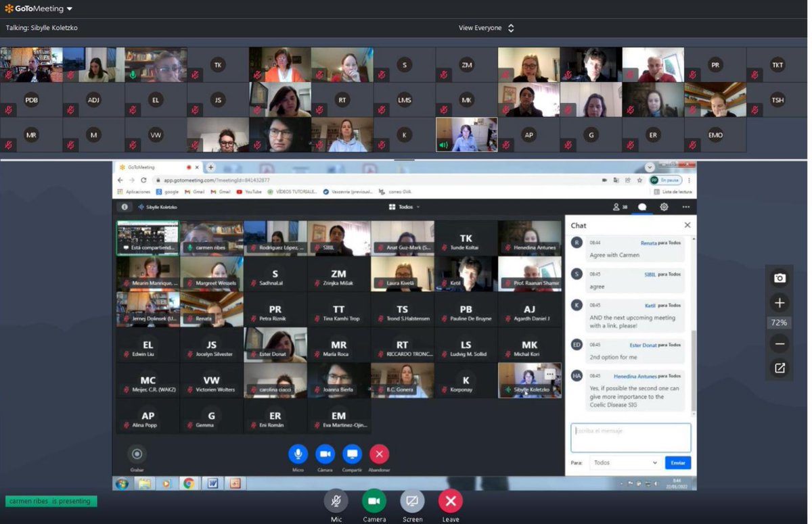The height and width of the screenshot is (524, 812).
Task: Open the Aplicaciones bookmark shortcut
Action: pyautogui.click(x=133, y=191)
